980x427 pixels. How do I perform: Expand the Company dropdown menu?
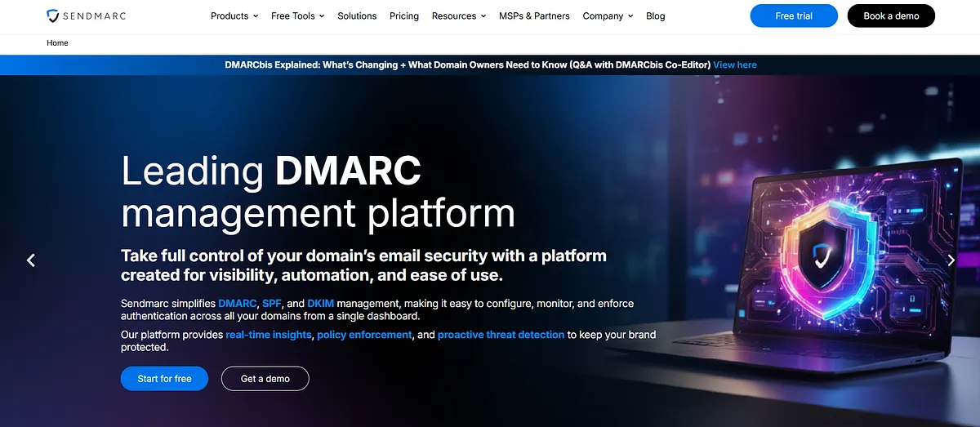608,16
